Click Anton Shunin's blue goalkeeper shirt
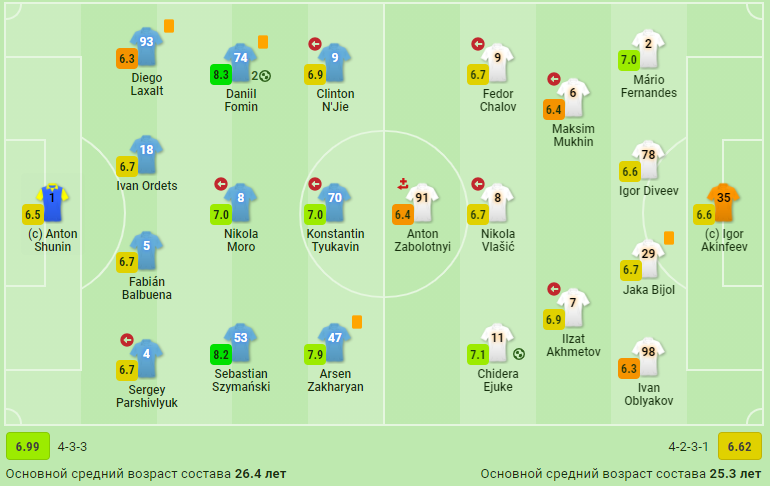The image size is (770, 486). coord(52,203)
